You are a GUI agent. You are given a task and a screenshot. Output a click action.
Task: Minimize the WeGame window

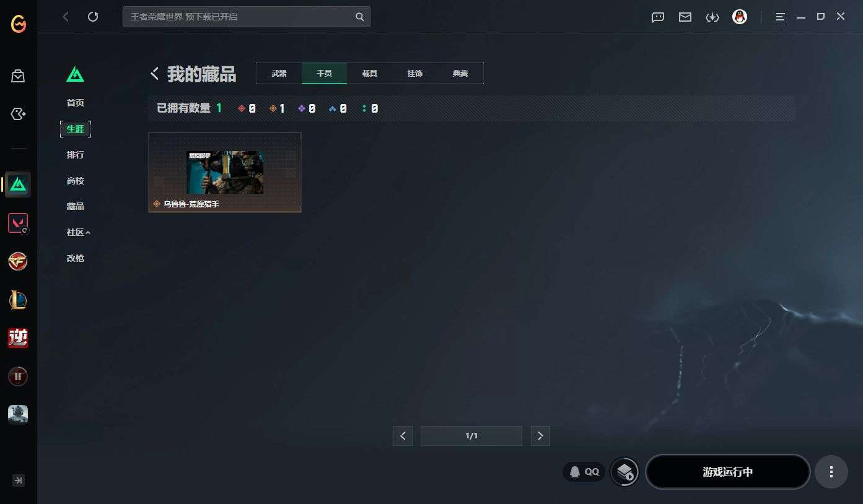802,17
